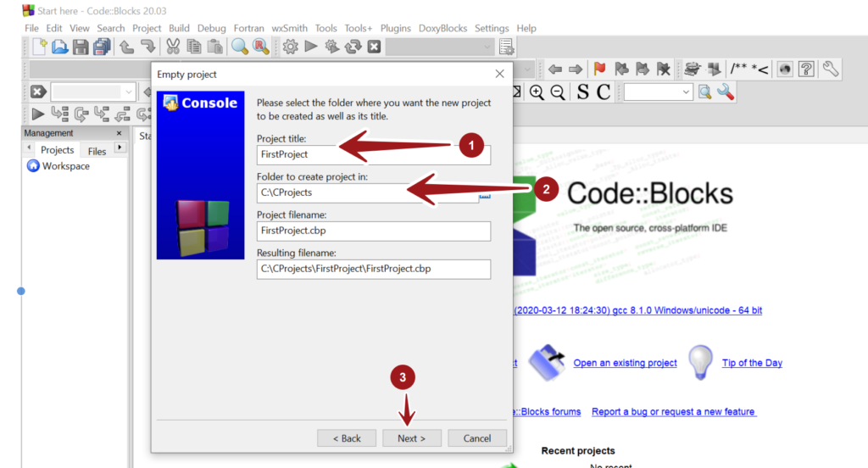Click Cancel in the Empty project dialog
Image resolution: width=868 pixels, height=468 pixels.
pyautogui.click(x=477, y=438)
